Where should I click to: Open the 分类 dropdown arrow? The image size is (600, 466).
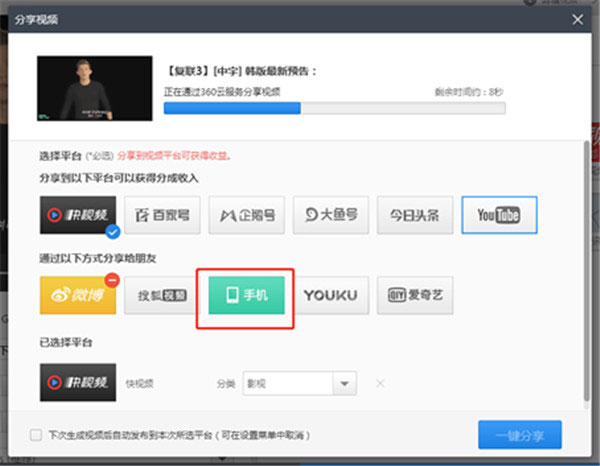(x=345, y=383)
